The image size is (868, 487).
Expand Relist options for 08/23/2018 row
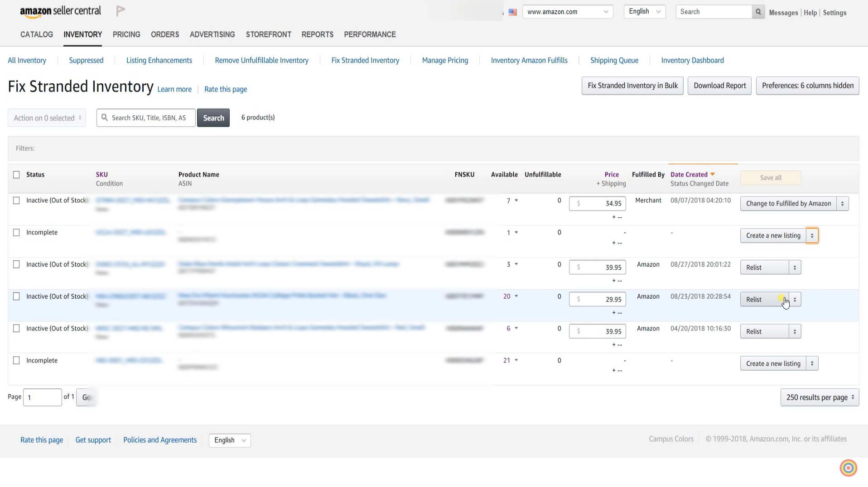tap(795, 300)
